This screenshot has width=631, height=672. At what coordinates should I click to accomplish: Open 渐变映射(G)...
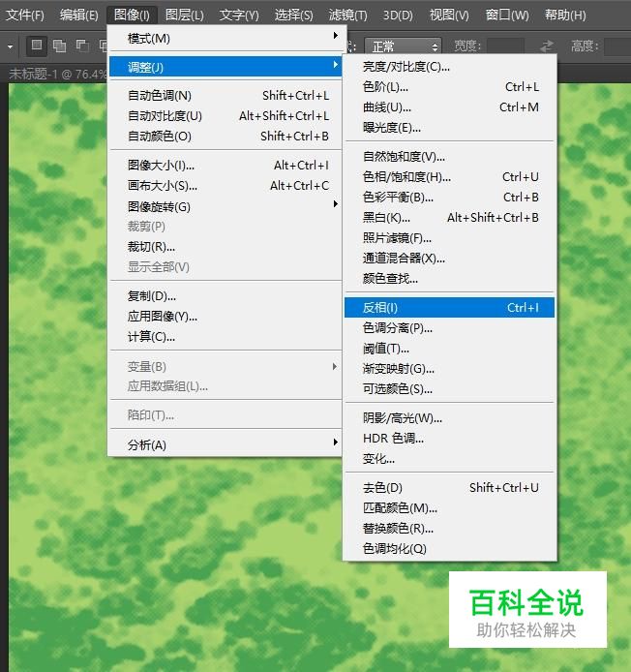[x=449, y=369]
